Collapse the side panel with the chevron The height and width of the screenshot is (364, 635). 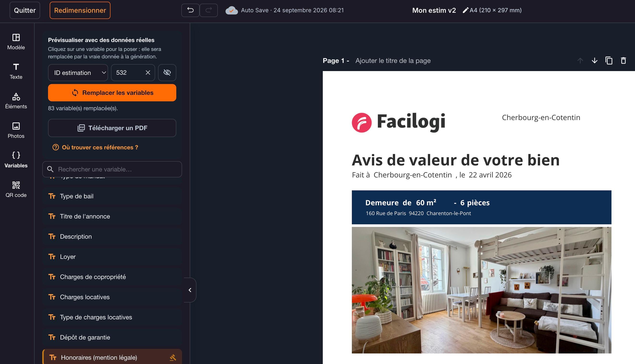coord(190,290)
